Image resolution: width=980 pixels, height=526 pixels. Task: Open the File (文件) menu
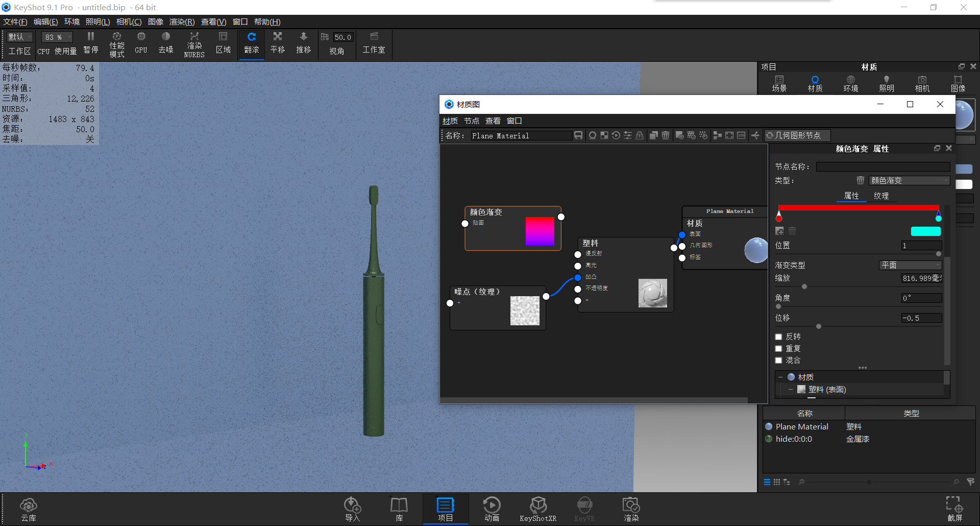coord(15,21)
